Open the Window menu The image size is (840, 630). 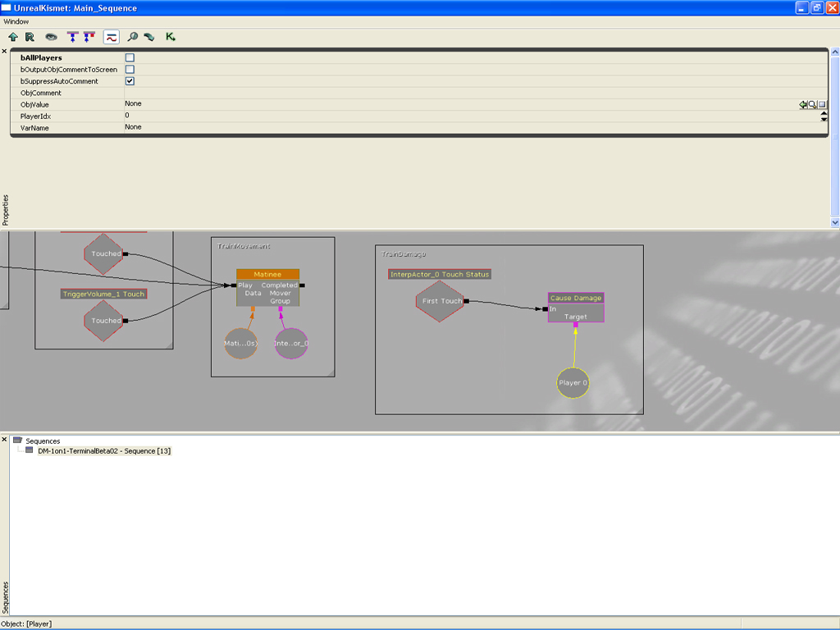click(16, 21)
